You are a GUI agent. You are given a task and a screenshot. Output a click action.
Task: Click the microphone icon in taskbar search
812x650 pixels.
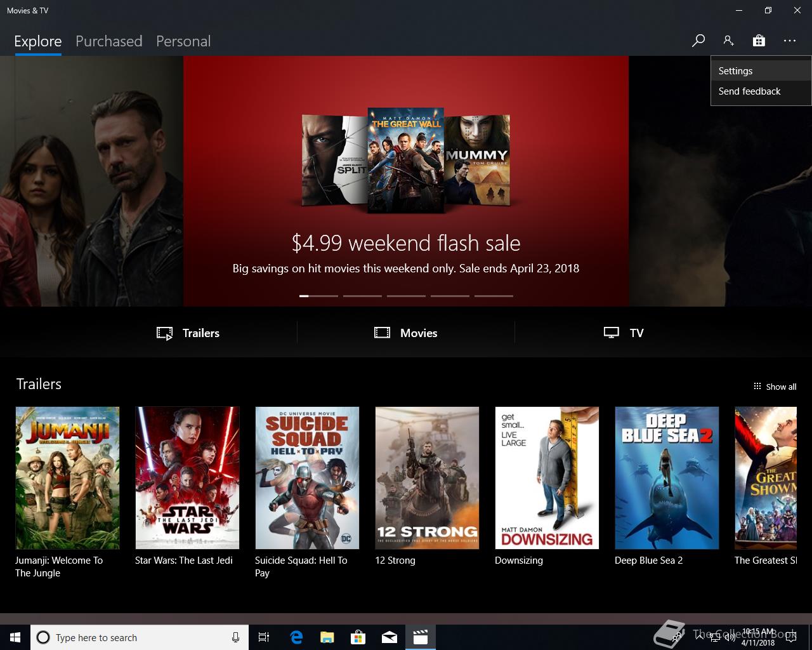235,637
